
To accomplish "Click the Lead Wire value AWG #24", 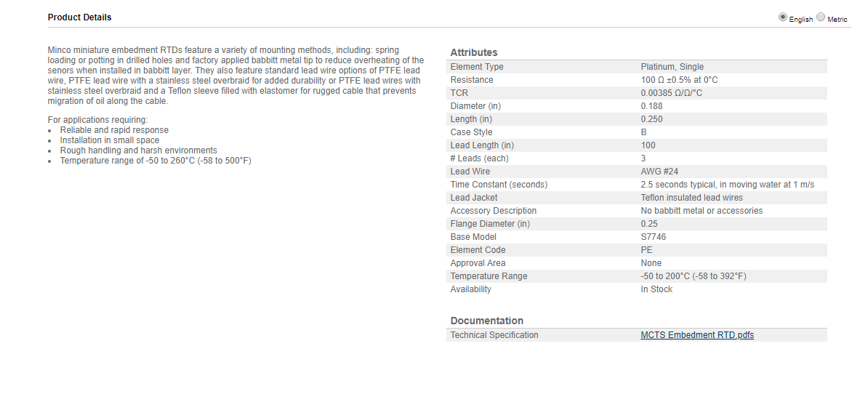I will 659,172.
